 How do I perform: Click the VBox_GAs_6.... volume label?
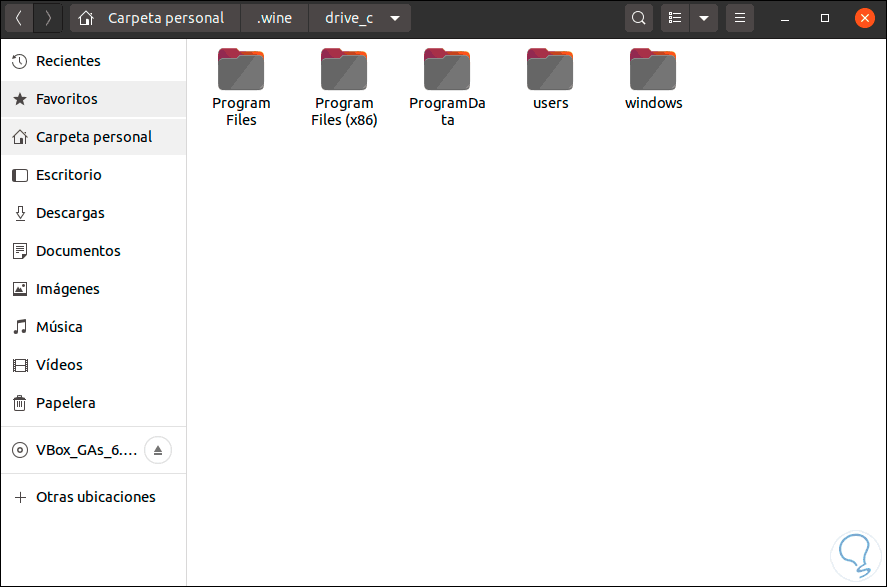point(87,450)
